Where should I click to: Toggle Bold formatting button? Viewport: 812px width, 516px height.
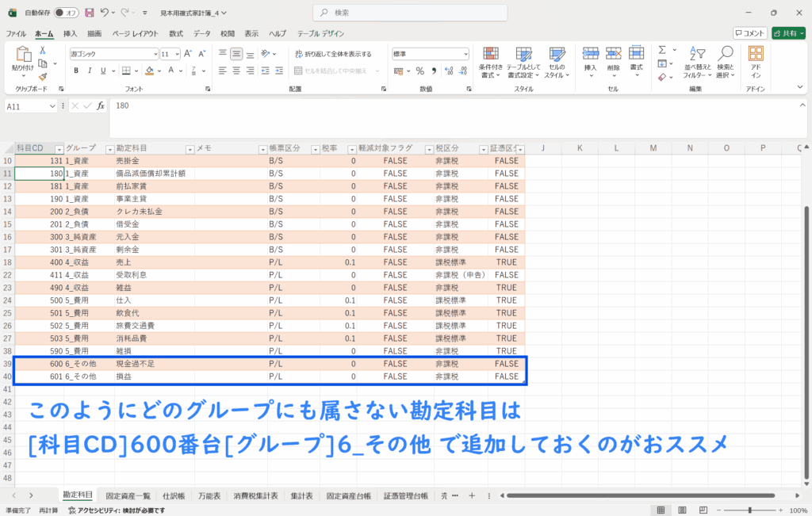[x=76, y=71]
